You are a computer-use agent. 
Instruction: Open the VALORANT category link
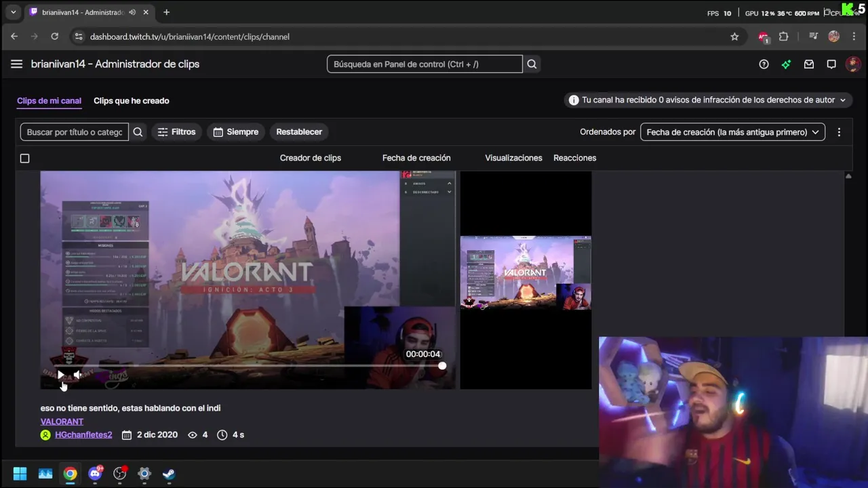62,422
